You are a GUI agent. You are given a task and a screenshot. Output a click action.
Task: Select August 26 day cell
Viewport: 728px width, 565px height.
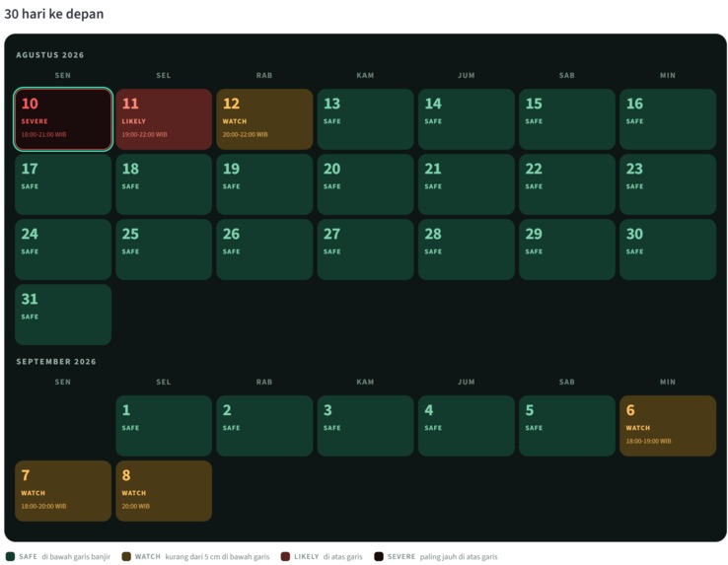coord(264,249)
